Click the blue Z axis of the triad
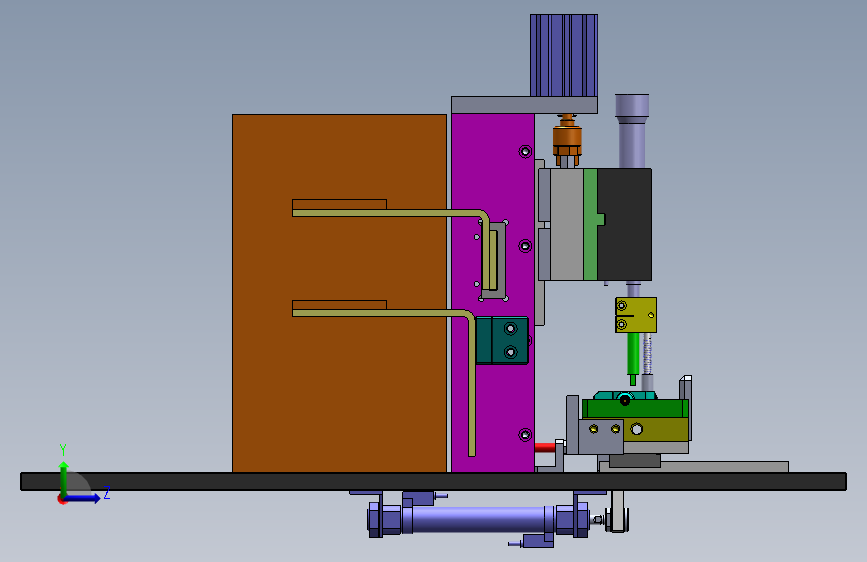Viewport: 867px width, 562px height. (83, 498)
